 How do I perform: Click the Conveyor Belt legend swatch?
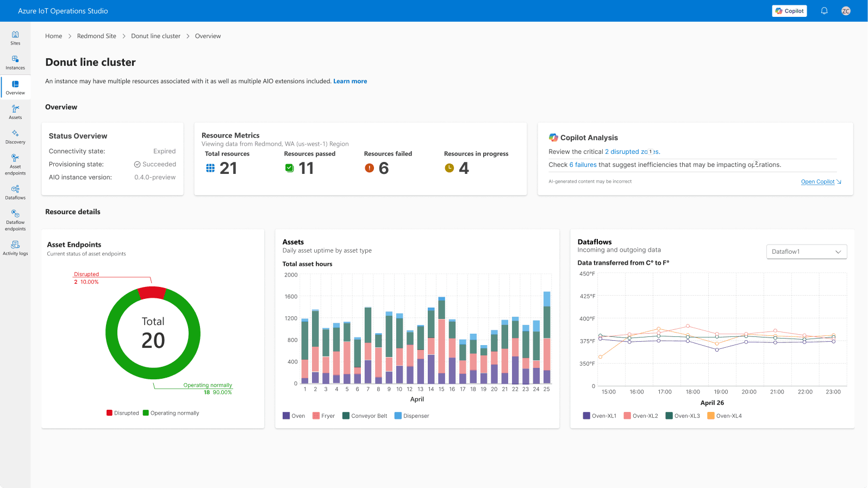point(346,416)
